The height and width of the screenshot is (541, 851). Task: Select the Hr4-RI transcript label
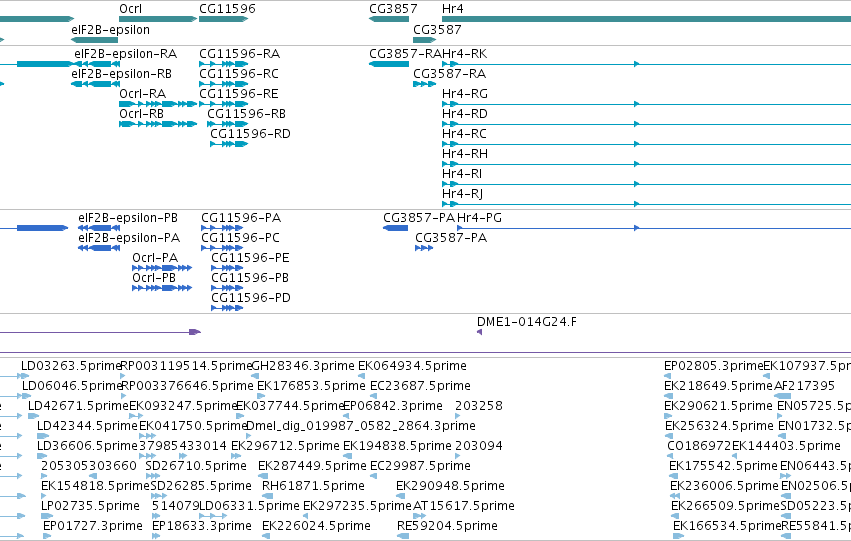pos(462,174)
